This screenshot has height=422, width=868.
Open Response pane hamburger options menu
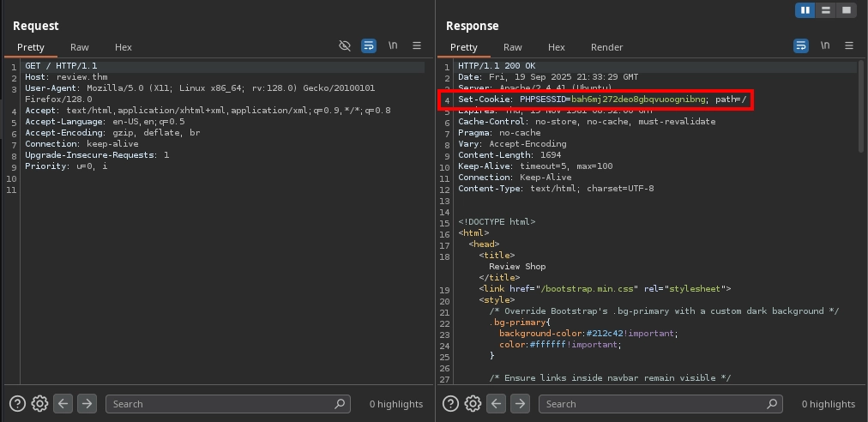(849, 45)
